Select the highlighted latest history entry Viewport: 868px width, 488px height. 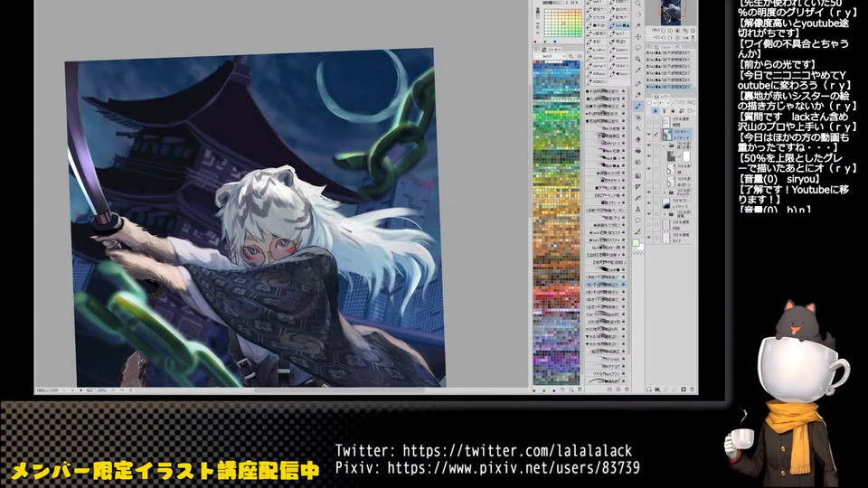coord(669,87)
